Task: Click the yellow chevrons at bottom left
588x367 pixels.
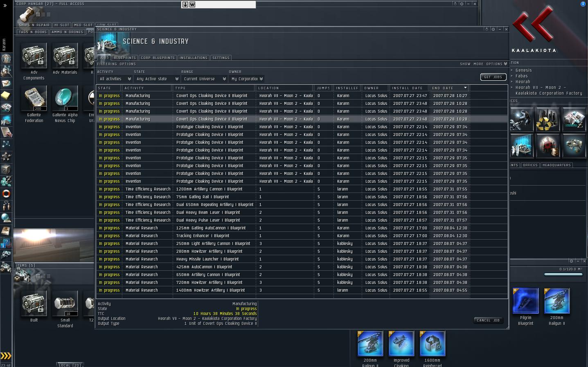Action: coord(6,356)
